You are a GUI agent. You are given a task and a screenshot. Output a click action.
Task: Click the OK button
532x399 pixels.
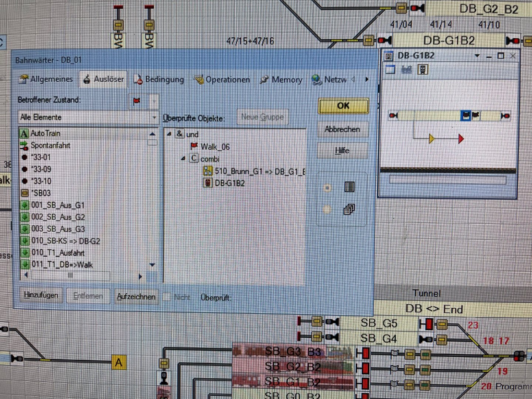point(344,106)
